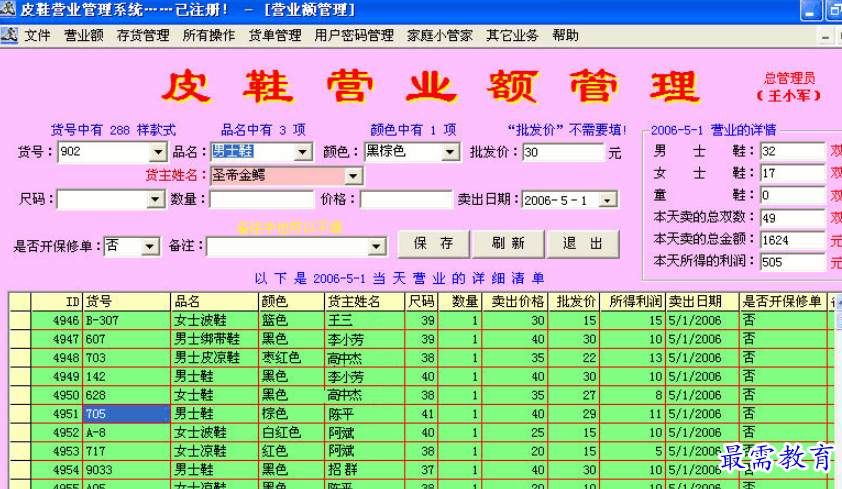
Task: Click the 所得利润 column header
Action: 632,301
